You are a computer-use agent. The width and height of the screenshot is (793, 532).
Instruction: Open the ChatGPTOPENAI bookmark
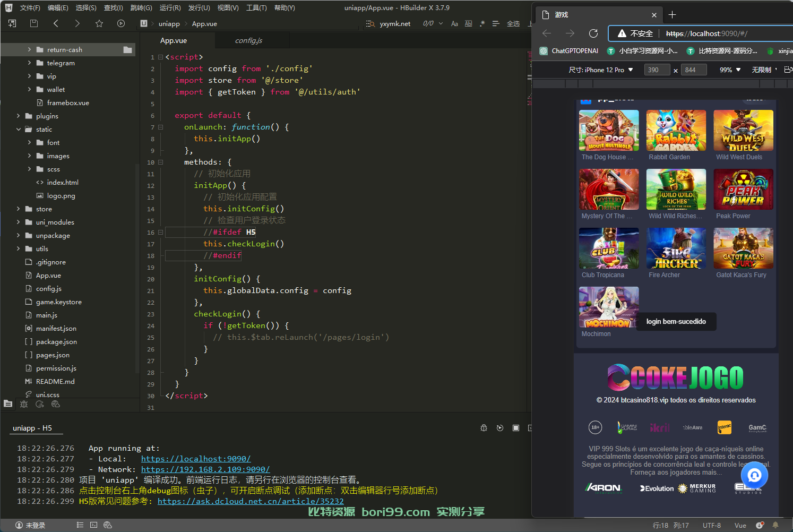pos(569,51)
